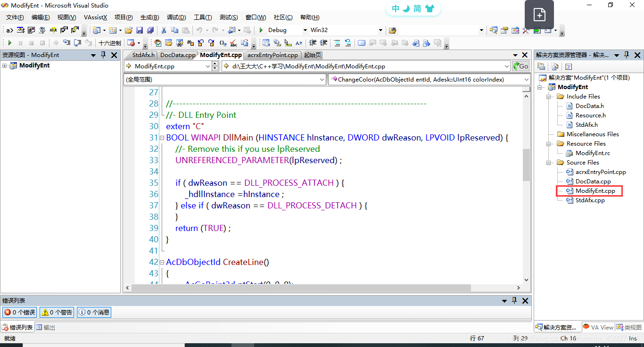
Task: Click the VA spell check abc icon
Action: [x=233, y=43]
